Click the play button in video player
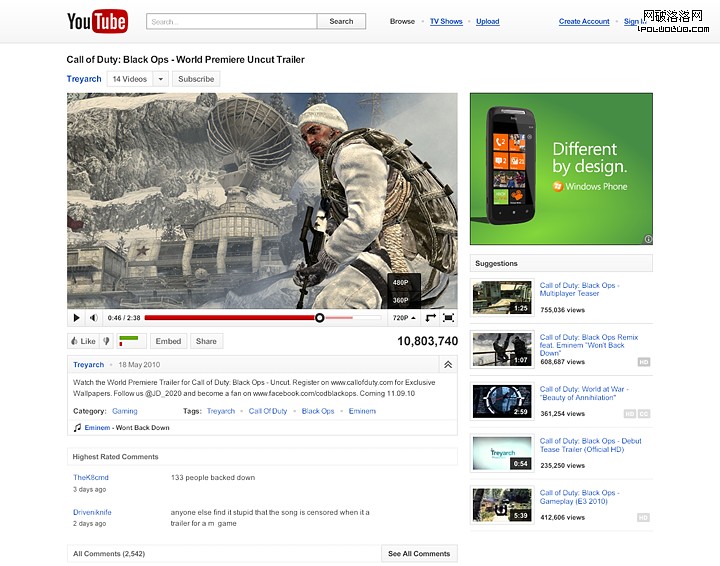The image size is (720, 566). (x=77, y=318)
